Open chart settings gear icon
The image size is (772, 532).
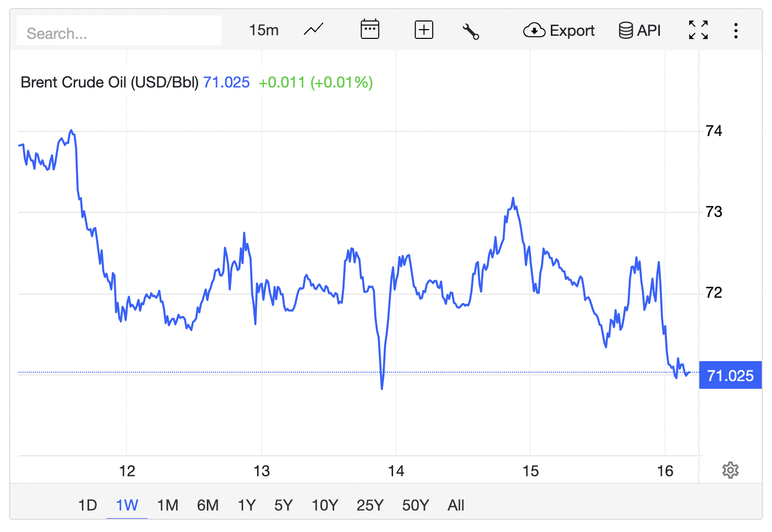point(731,470)
